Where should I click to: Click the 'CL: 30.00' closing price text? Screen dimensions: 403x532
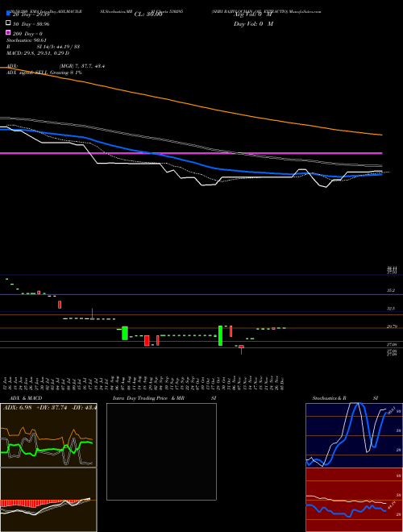[x=148, y=15]
